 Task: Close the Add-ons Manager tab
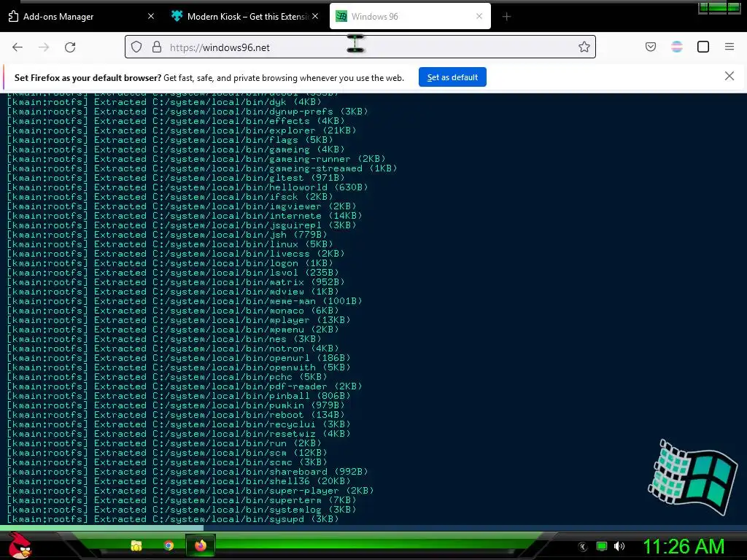tap(151, 17)
